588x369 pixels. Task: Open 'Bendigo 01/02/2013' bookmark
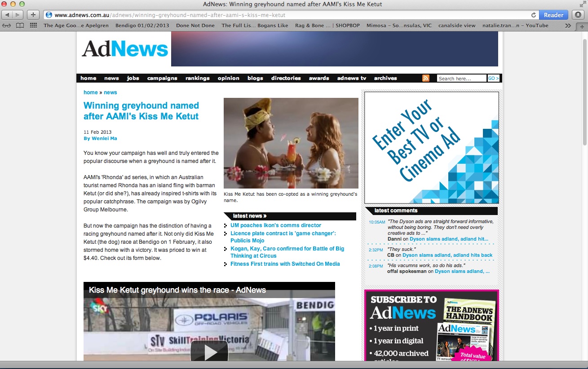(x=142, y=26)
